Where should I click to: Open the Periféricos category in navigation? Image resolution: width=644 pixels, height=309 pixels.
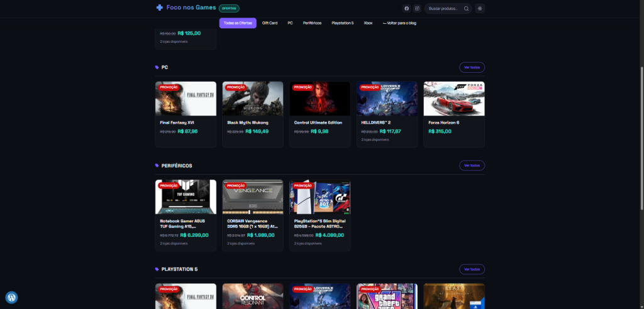pyautogui.click(x=312, y=23)
